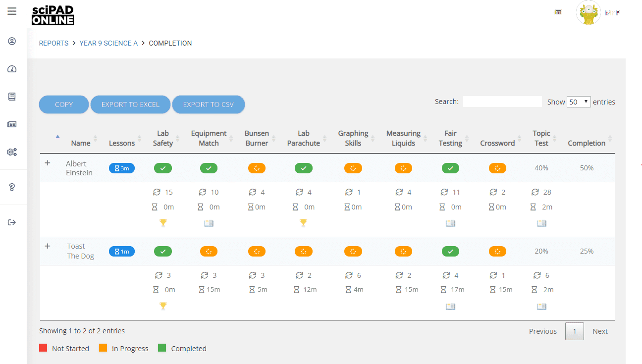Open the Show entries dropdown
The height and width of the screenshot is (364, 642).
[579, 102]
